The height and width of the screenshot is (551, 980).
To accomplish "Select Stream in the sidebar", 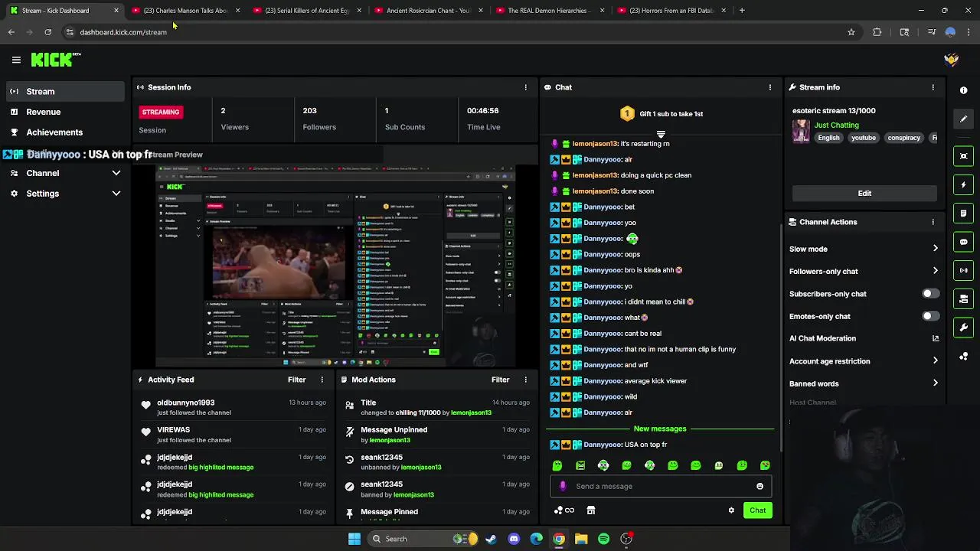I will point(64,92).
